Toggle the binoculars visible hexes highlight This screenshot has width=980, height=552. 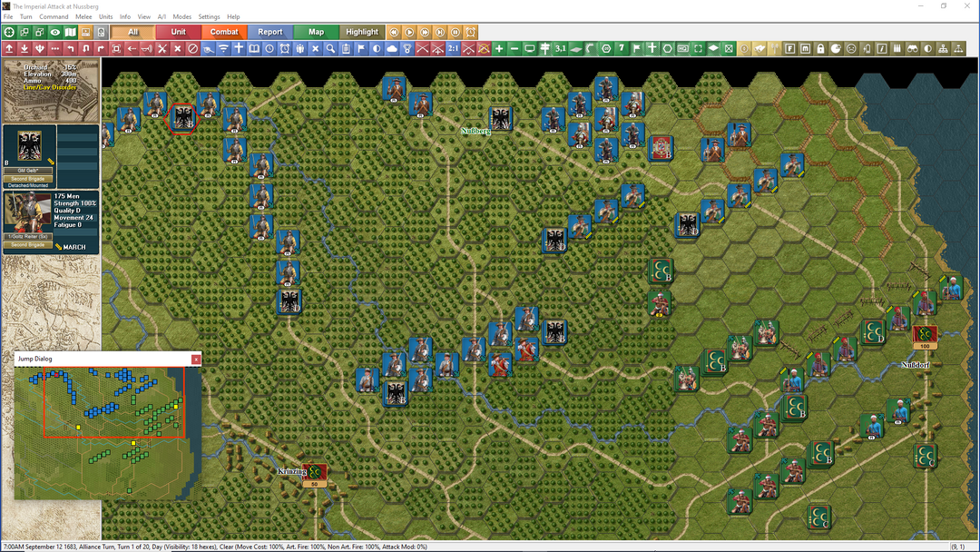[913, 48]
